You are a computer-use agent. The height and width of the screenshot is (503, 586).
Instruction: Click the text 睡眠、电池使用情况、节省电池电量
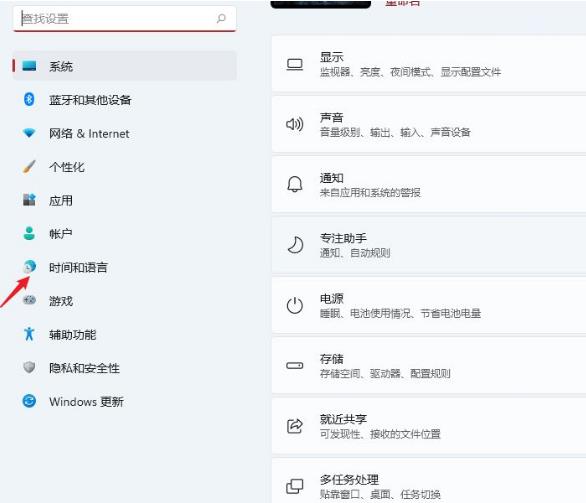(400, 313)
